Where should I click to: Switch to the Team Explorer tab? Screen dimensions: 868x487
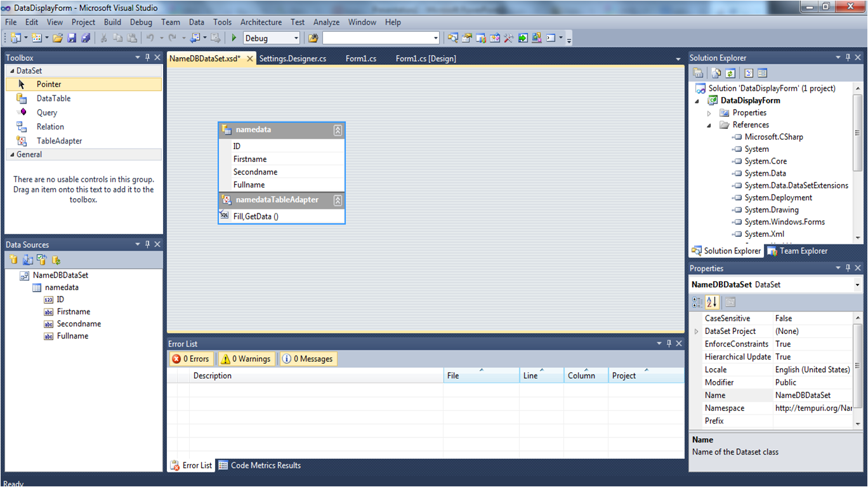pyautogui.click(x=798, y=251)
